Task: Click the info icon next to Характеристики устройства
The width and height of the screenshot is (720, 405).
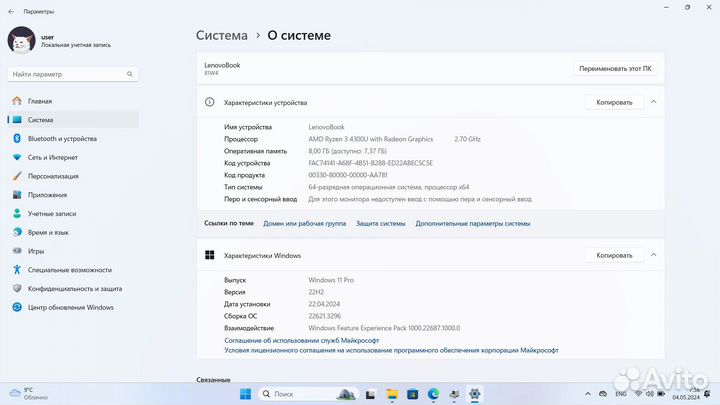Action: tap(209, 102)
